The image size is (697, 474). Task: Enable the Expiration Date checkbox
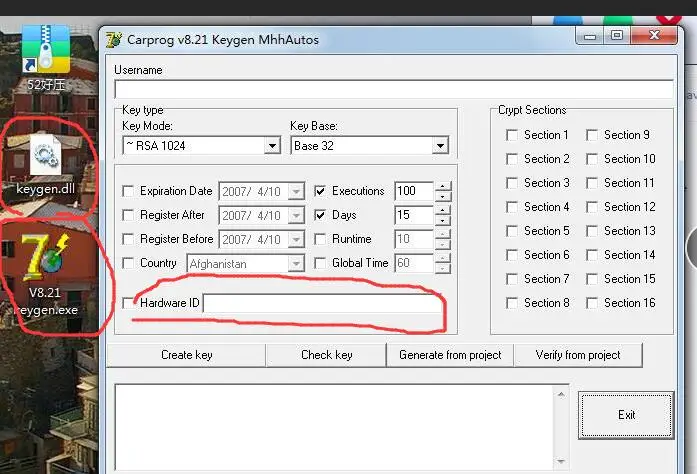click(128, 191)
